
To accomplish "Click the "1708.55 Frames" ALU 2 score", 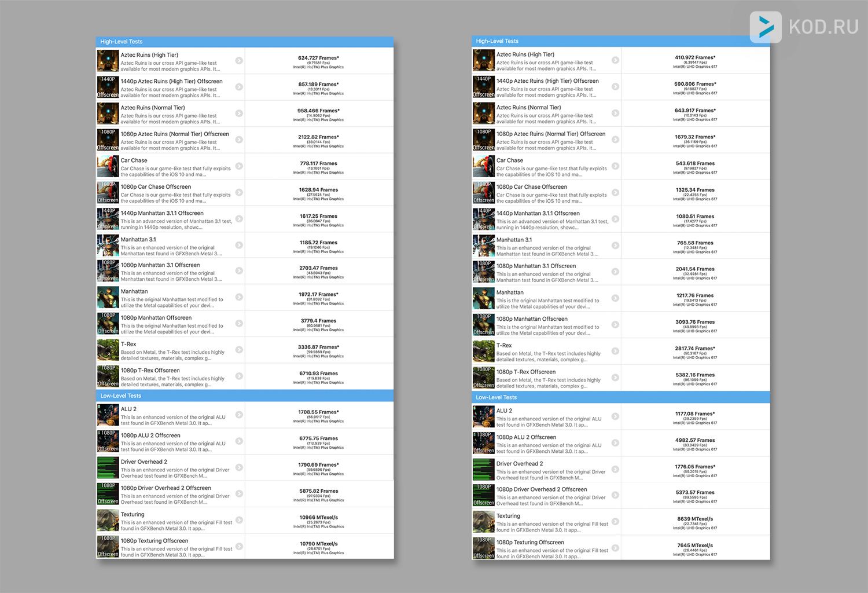I will point(319,412).
